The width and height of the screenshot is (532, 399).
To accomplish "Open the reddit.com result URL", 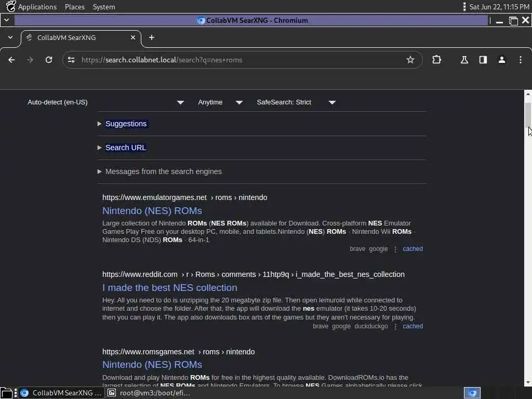I will [254, 274].
